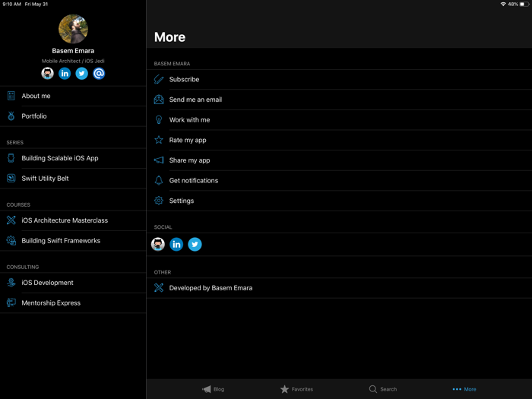532x399 pixels.
Task: Click the Rate my app star icon
Action: coord(158,140)
